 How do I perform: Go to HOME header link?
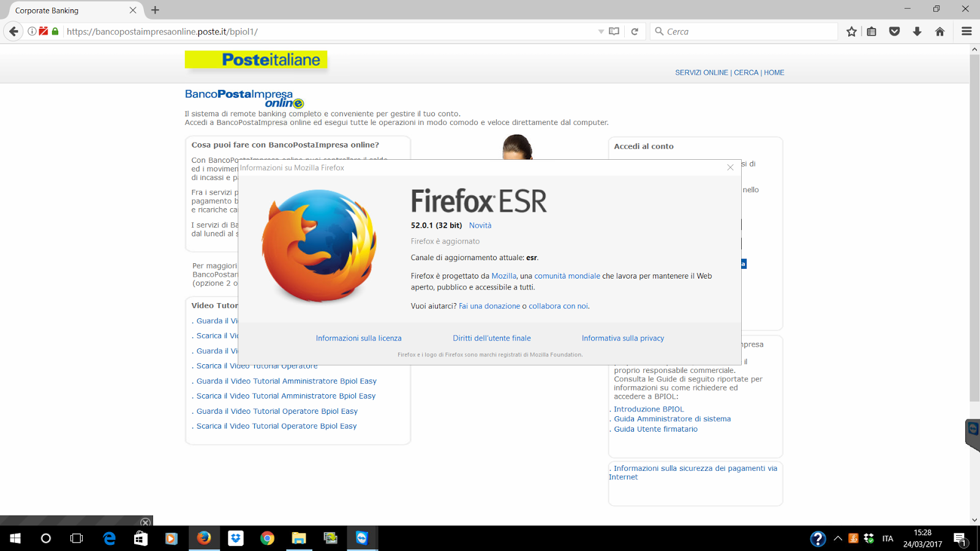pyautogui.click(x=774, y=72)
